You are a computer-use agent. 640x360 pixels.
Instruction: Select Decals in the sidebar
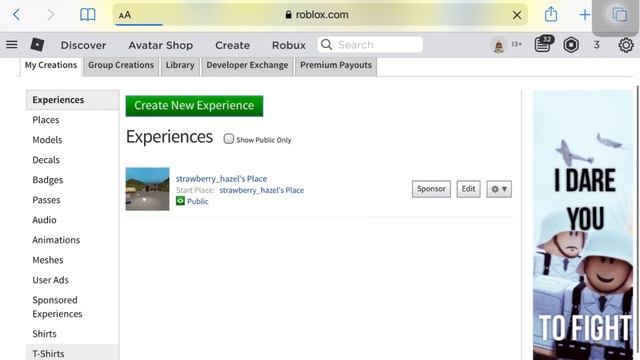click(x=46, y=160)
